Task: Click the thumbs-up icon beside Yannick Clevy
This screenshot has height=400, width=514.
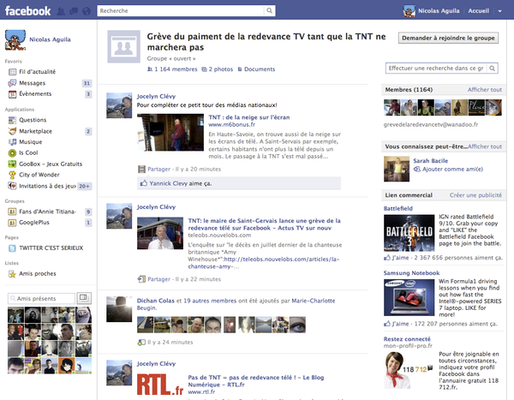Action: pyautogui.click(x=143, y=183)
